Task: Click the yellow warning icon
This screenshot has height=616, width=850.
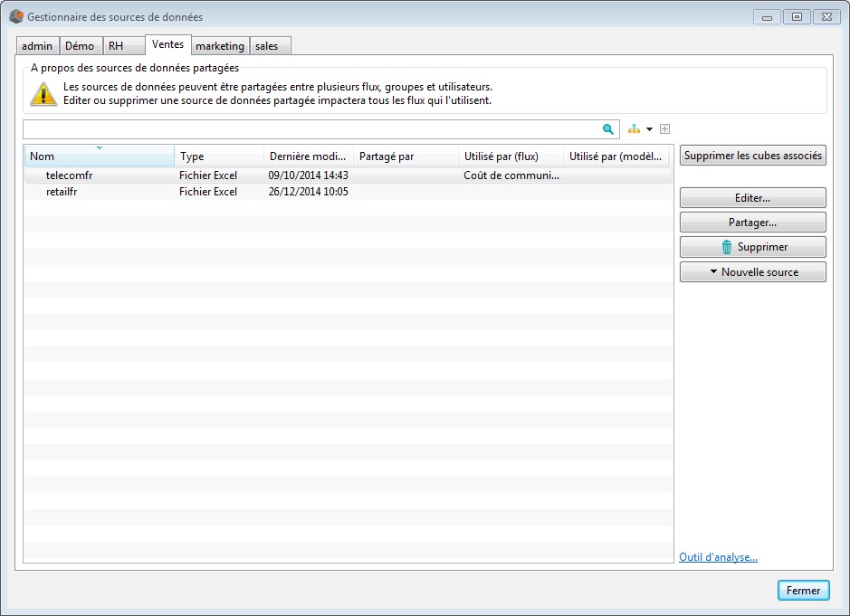Action: click(x=43, y=93)
